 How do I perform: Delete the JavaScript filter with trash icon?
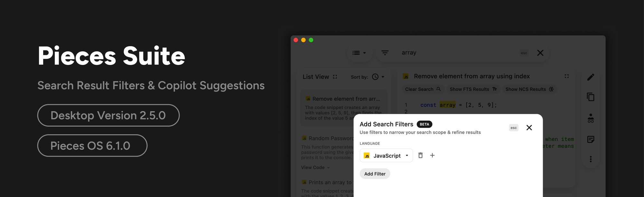(420, 156)
